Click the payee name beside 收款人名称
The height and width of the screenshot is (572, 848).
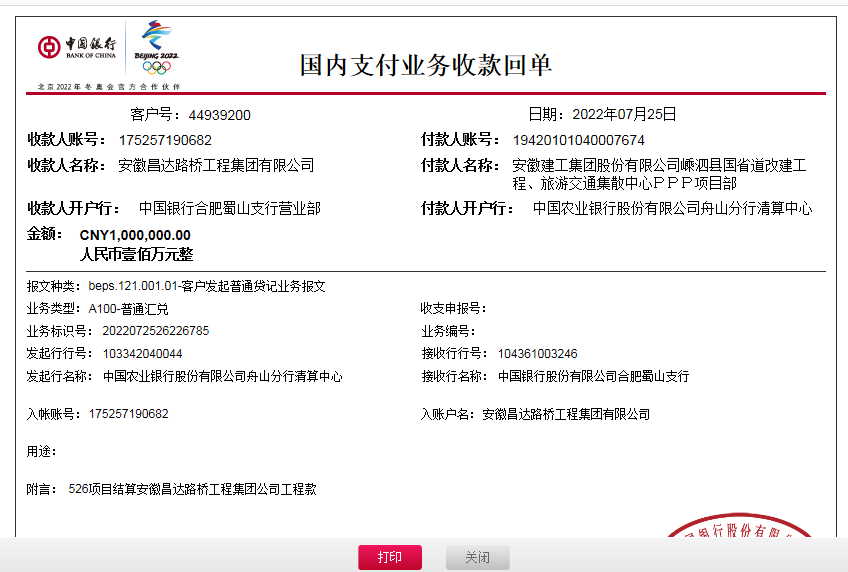click(216, 166)
